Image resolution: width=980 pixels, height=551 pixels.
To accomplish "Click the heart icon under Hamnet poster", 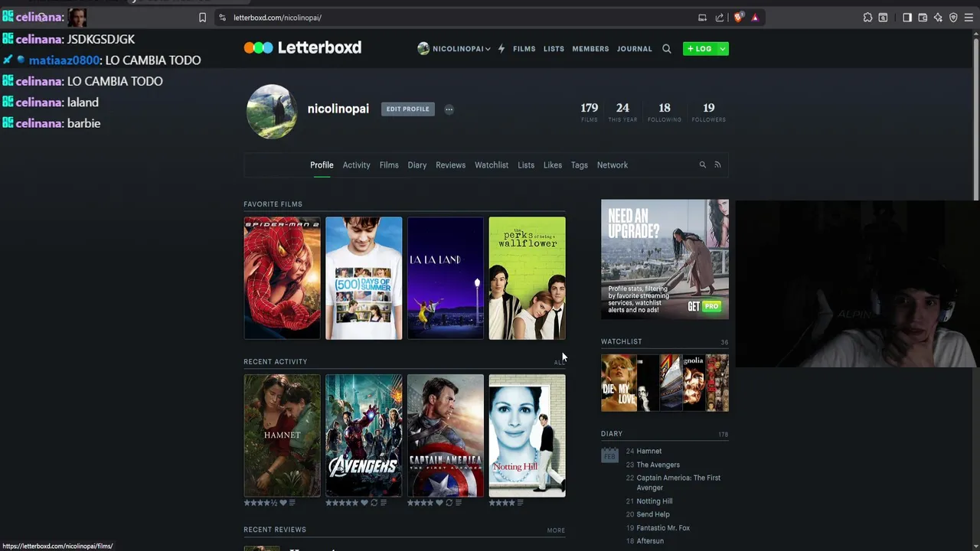I will (283, 503).
